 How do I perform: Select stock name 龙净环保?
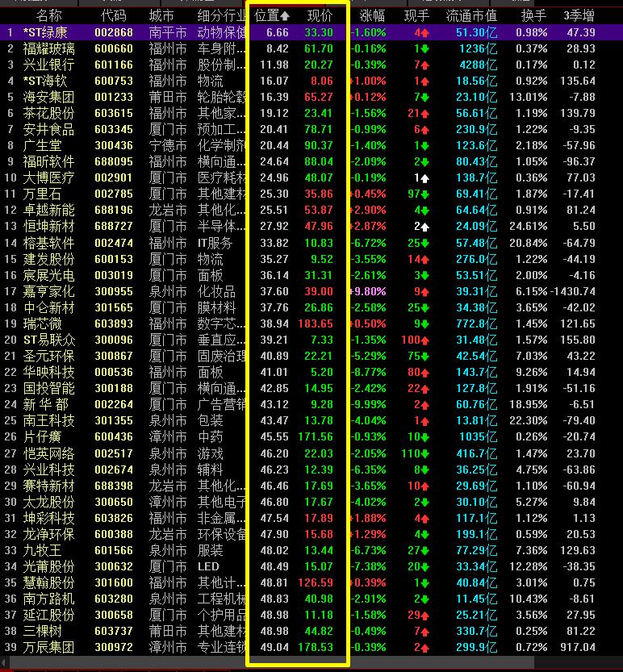click(x=49, y=535)
